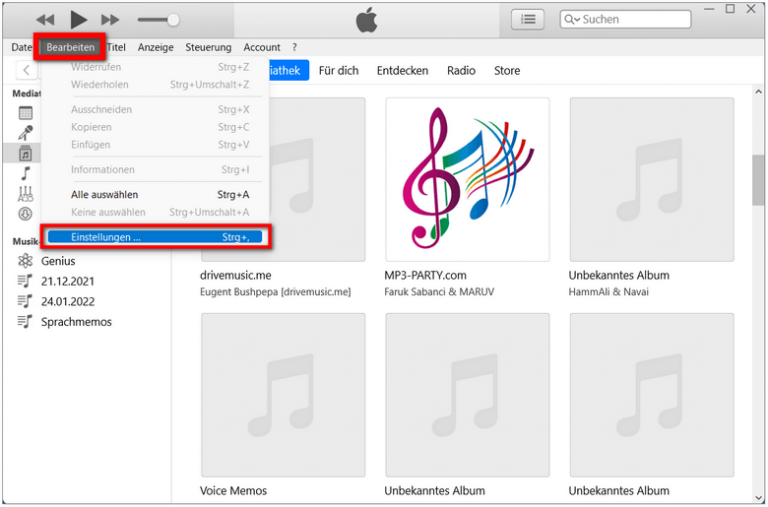Select the download arrow sidebar icon

point(25,214)
